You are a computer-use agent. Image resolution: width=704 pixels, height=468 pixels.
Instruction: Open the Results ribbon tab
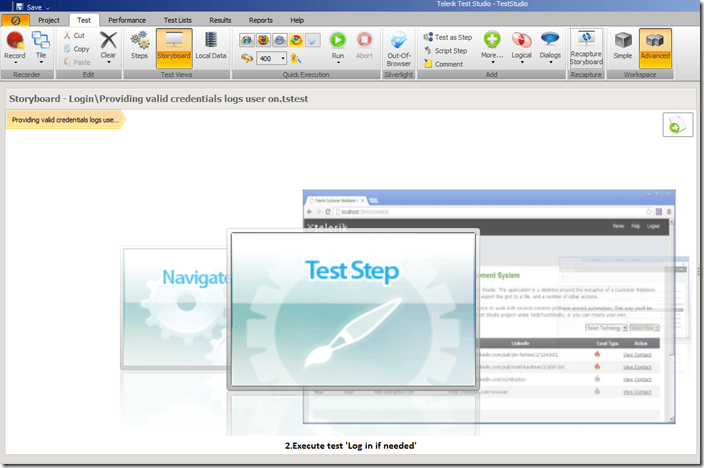coord(220,20)
